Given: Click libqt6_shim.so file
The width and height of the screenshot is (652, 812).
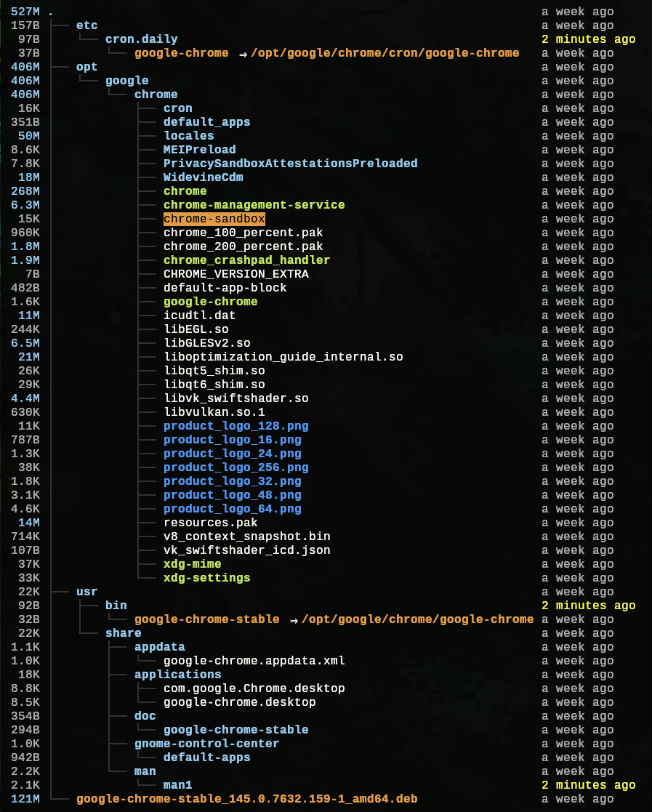Looking at the screenshot, I should (x=214, y=385).
